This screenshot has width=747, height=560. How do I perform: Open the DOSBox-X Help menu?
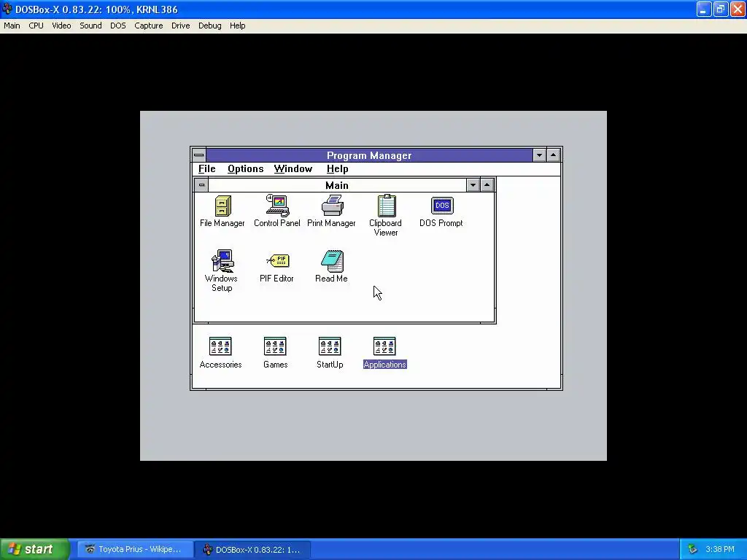(x=237, y=26)
